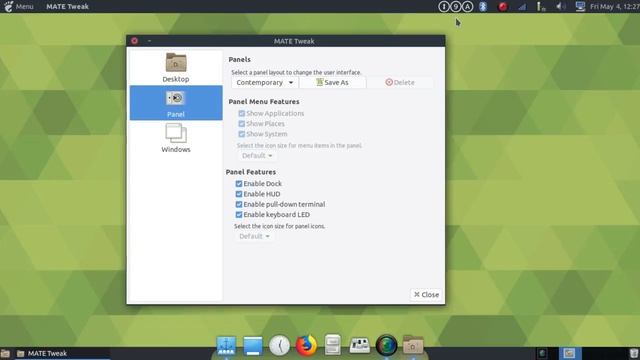The width and height of the screenshot is (640, 360).
Task: Toggle Show Places checkbox
Action: click(x=242, y=124)
